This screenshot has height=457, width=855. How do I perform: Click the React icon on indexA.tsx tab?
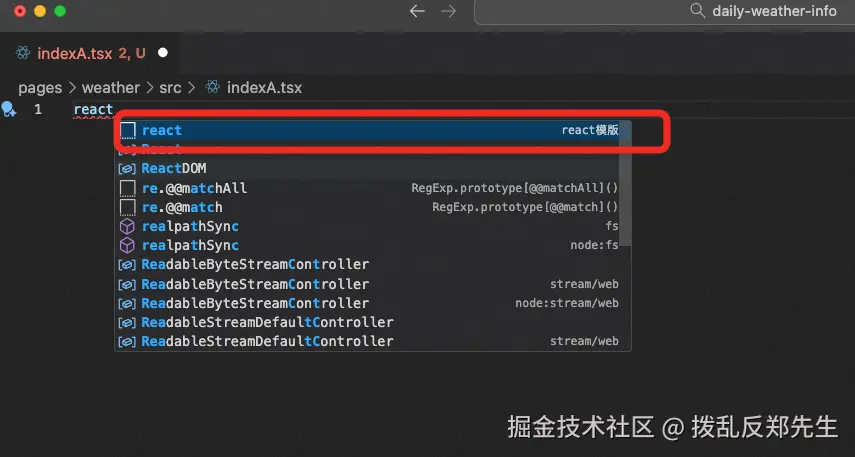tap(23, 53)
